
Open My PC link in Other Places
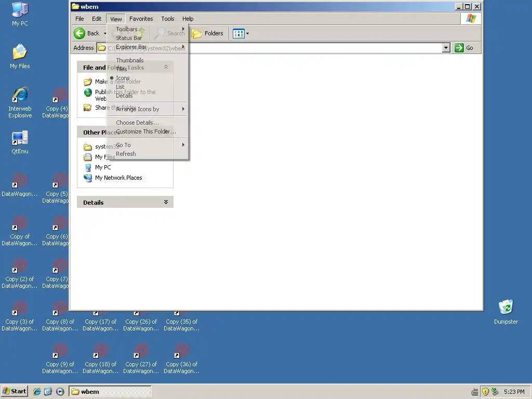pyautogui.click(x=103, y=167)
